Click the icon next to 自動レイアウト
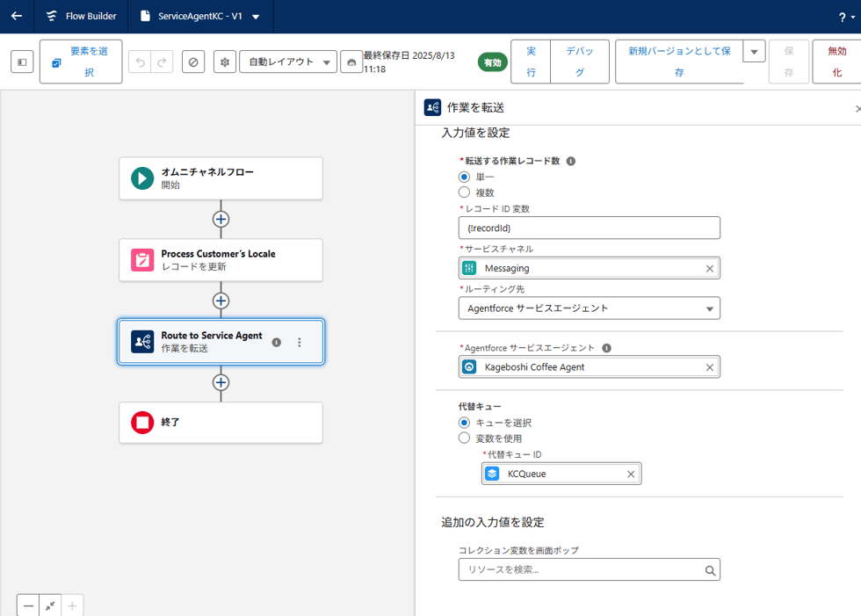 tap(351, 62)
